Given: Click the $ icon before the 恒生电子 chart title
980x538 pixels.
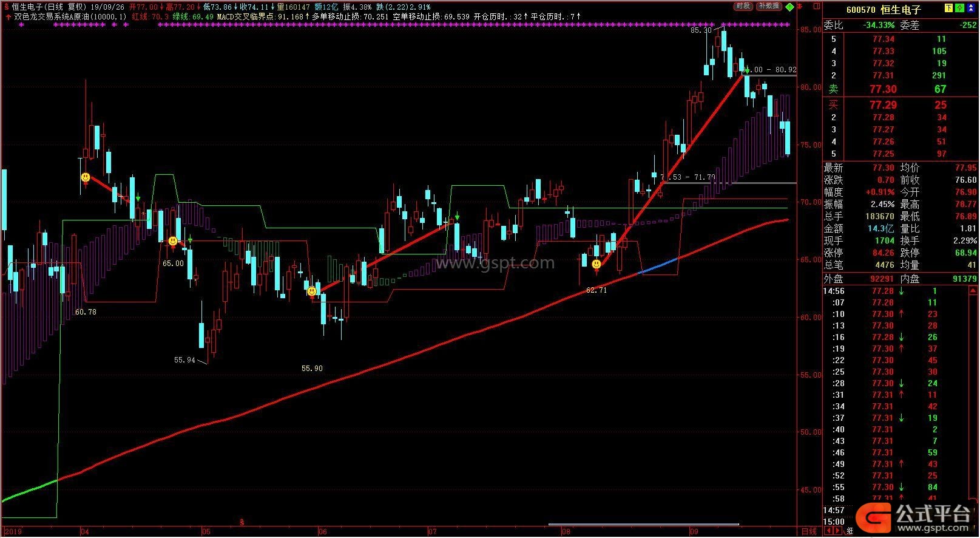Looking at the screenshot, I should pos(6,7).
